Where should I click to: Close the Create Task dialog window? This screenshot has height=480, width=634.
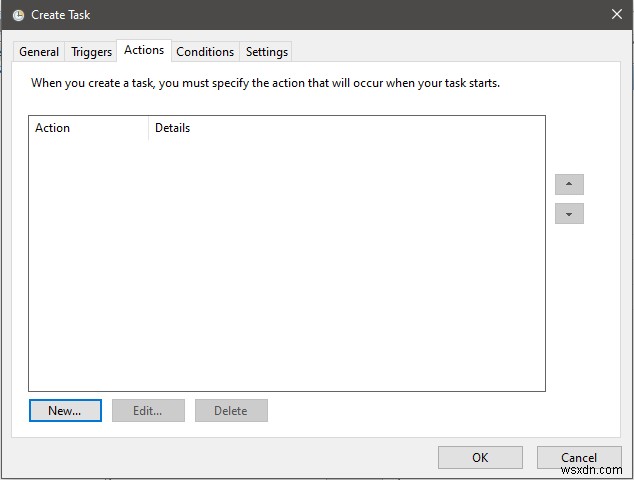point(616,14)
